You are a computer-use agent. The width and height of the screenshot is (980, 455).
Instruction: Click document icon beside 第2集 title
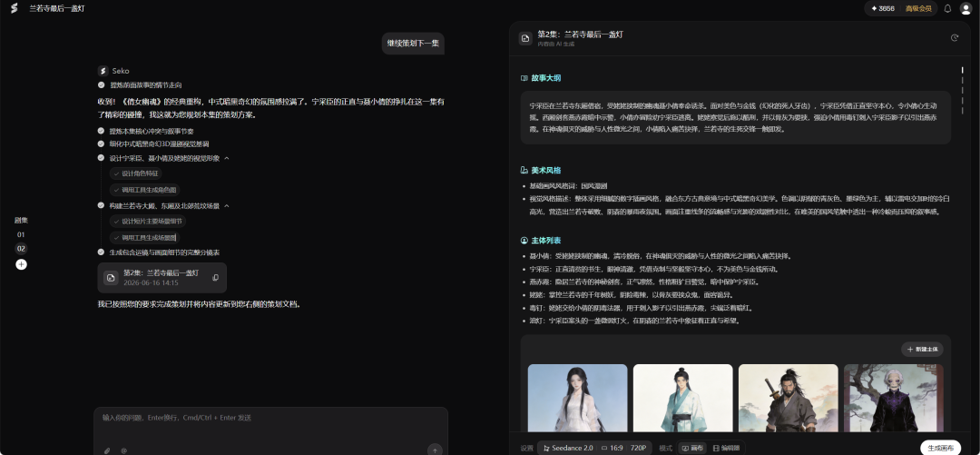pos(525,38)
